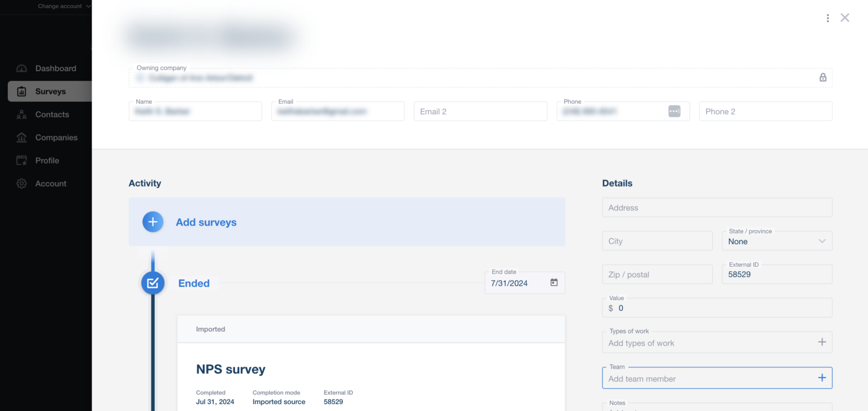868x411 pixels.
Task: Expand the Imported survey entry header
Action: pos(371,329)
